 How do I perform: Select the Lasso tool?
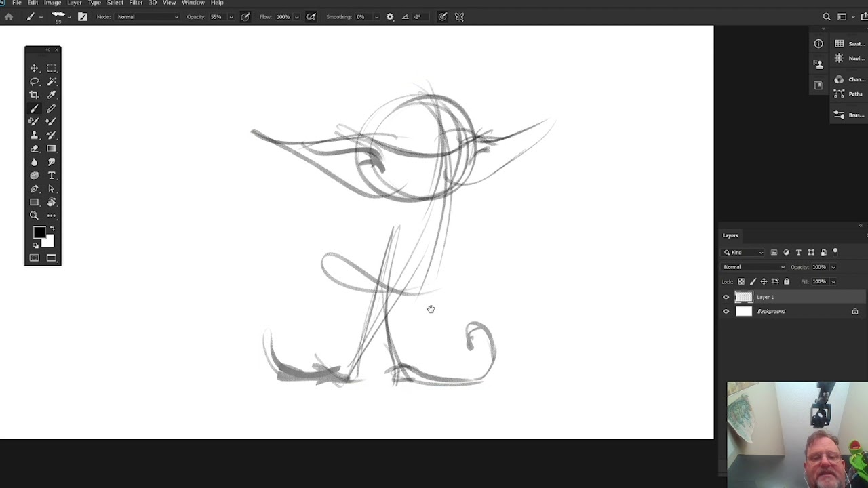[34, 81]
